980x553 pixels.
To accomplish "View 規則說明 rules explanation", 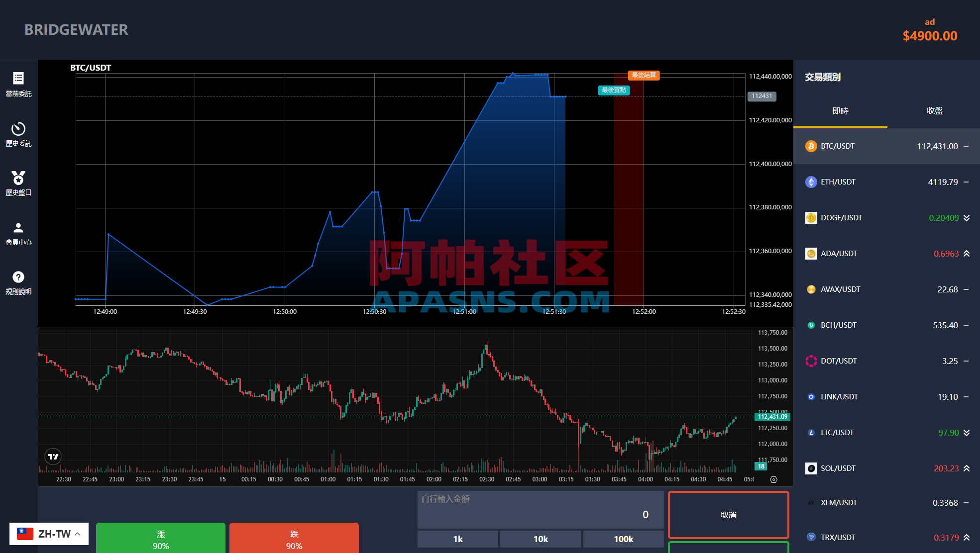I will pos(18,282).
